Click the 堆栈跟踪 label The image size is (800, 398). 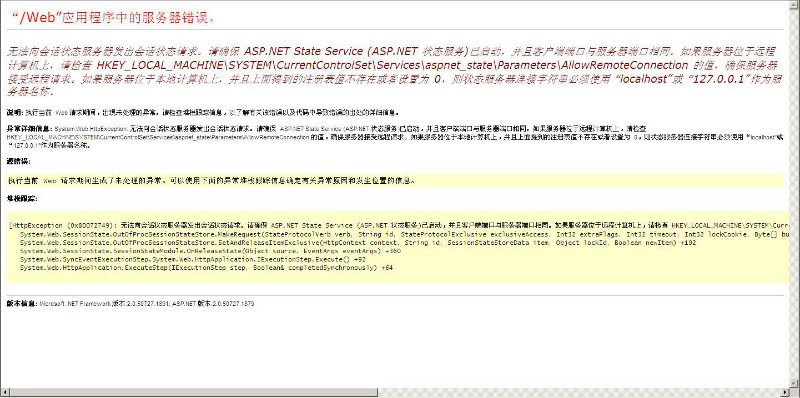21,198
